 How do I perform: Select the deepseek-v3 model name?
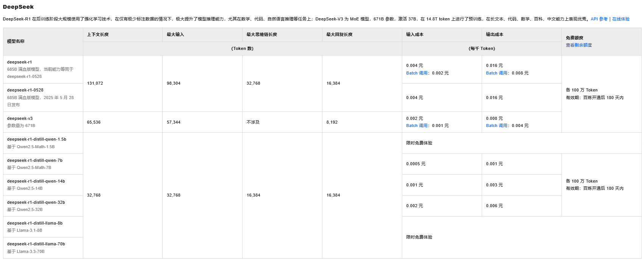pos(20,118)
